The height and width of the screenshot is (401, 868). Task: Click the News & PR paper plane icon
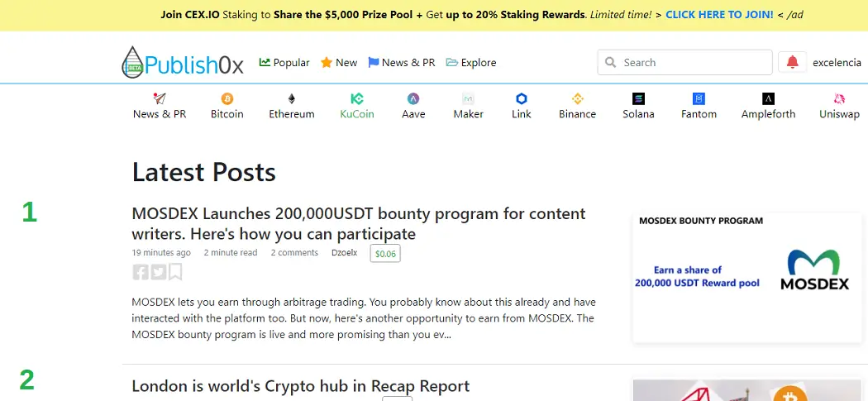pyautogui.click(x=160, y=98)
